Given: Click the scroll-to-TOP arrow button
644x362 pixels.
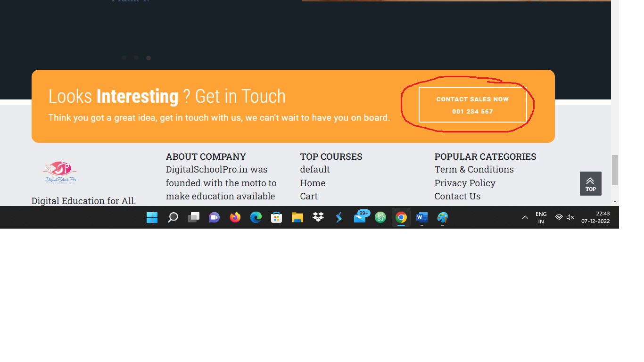Looking at the screenshot, I should pos(590,183).
